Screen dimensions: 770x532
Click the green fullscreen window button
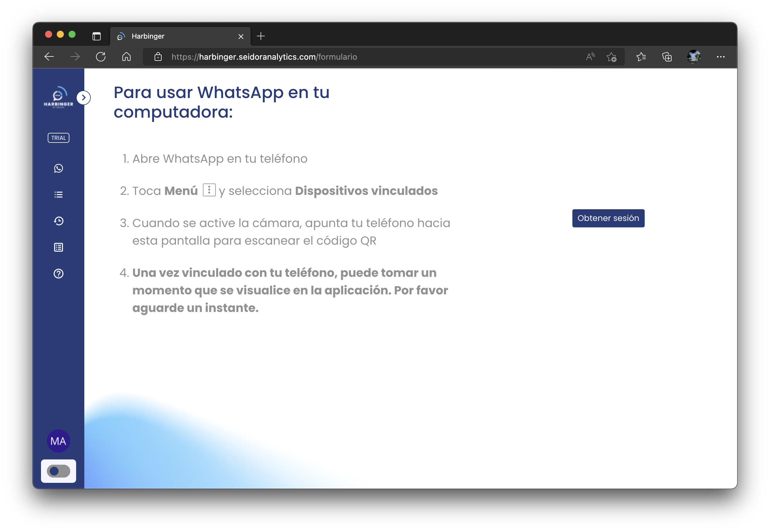(72, 34)
